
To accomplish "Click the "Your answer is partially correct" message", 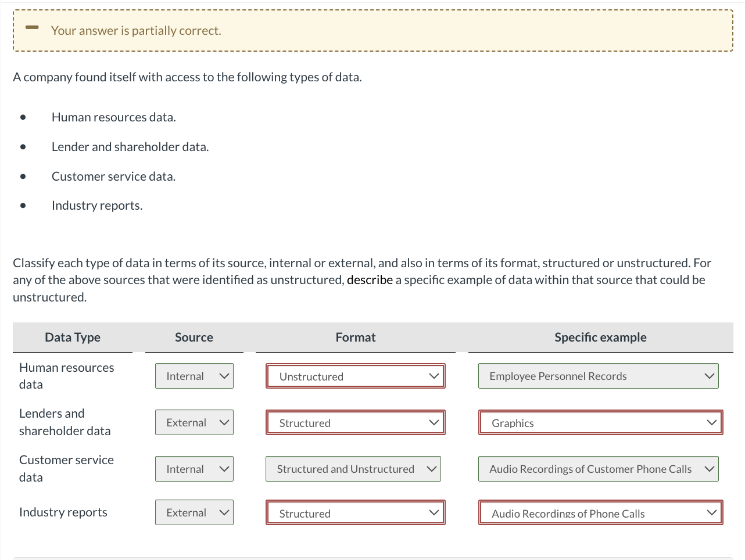I will pyautogui.click(x=136, y=31).
